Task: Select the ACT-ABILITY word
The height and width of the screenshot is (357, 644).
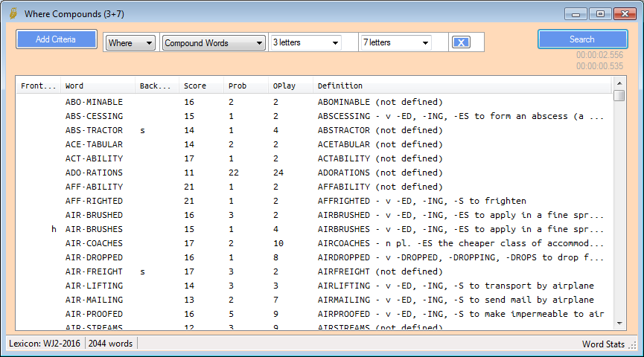Action: 94,158
